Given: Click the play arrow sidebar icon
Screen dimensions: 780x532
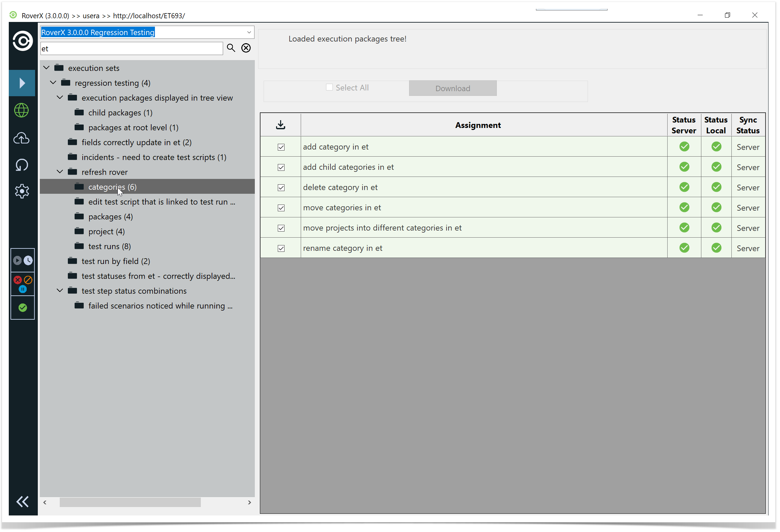Looking at the screenshot, I should tap(22, 83).
